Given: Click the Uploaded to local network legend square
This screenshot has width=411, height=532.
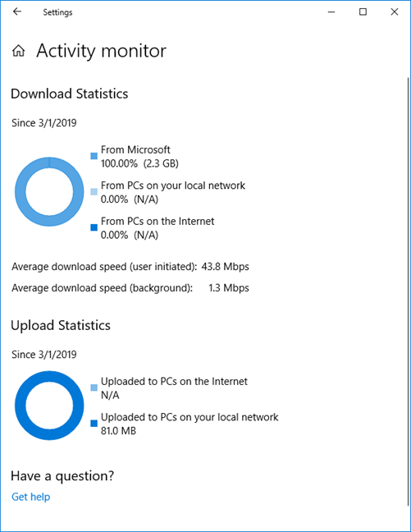Looking at the screenshot, I should 94,423.
